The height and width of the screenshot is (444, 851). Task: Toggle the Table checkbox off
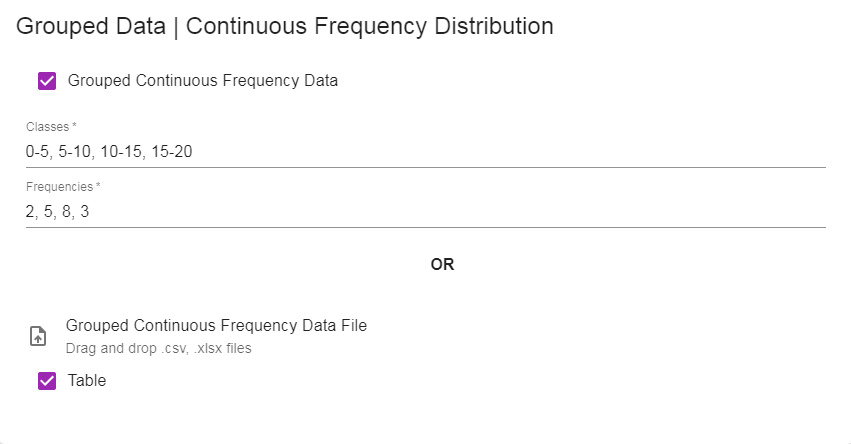click(47, 380)
